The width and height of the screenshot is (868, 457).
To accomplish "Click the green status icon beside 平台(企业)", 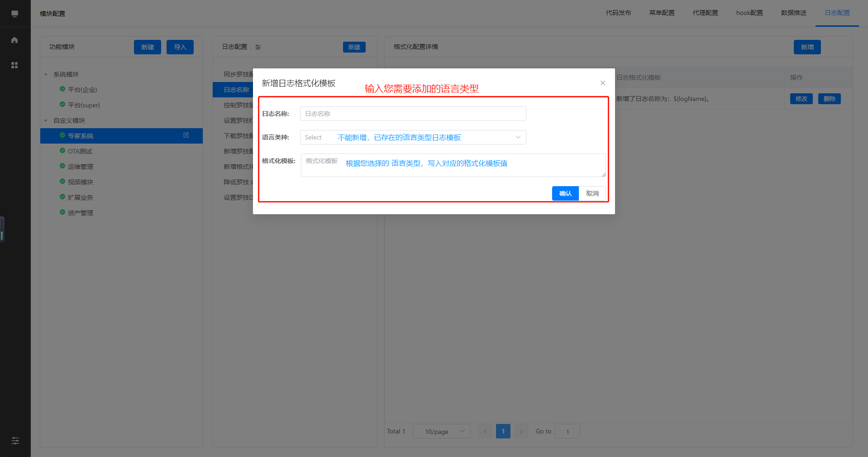I will click(62, 89).
